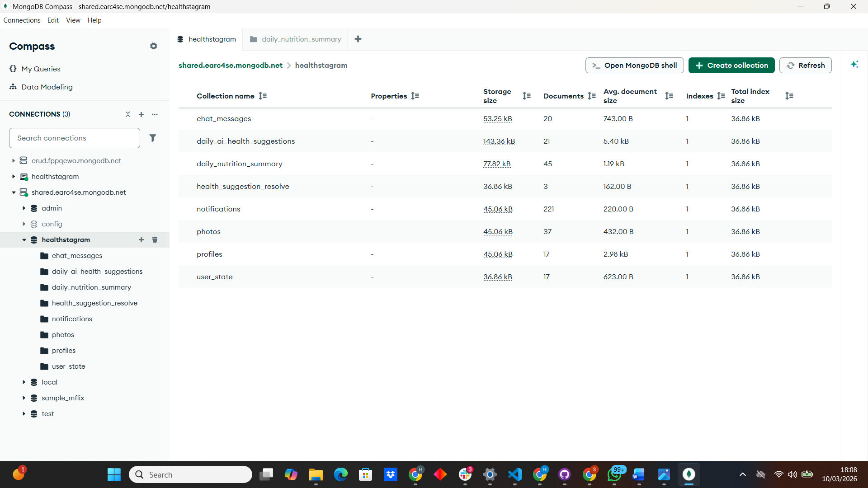Click the Create collection button
The width and height of the screenshot is (868, 488).
(x=731, y=65)
